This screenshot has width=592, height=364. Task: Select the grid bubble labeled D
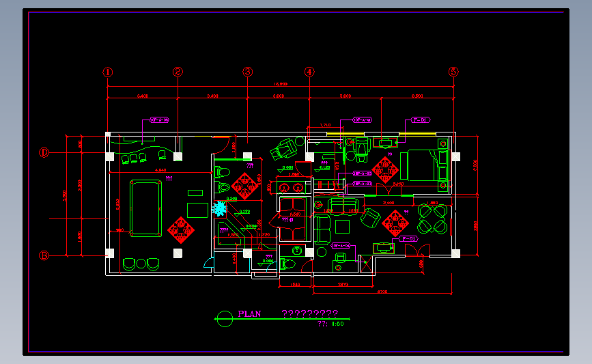pos(44,152)
